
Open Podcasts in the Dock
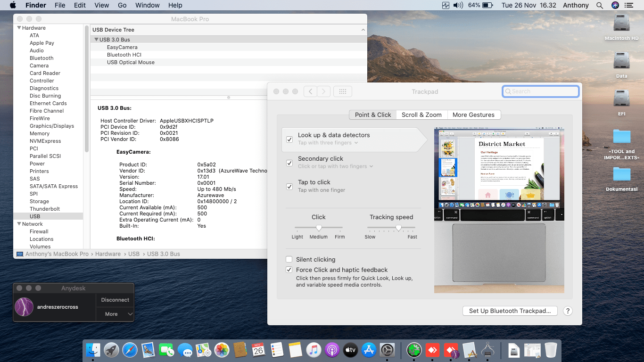(331, 350)
